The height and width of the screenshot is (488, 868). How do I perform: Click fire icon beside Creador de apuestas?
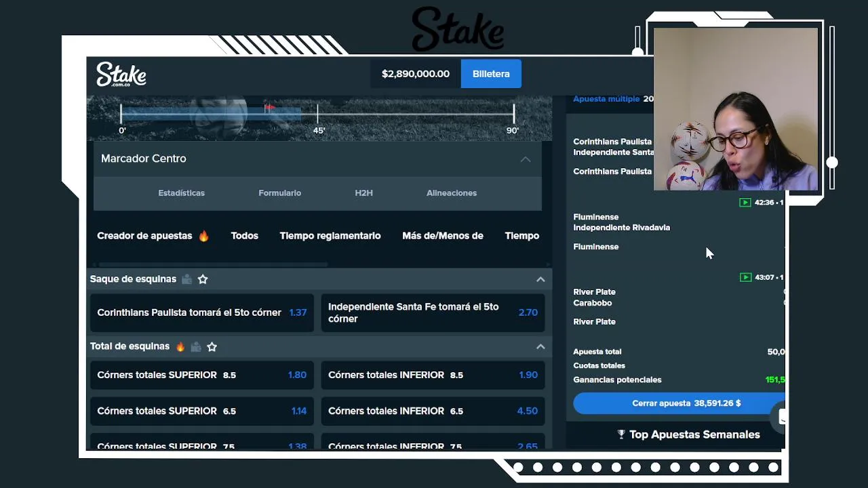click(x=203, y=236)
